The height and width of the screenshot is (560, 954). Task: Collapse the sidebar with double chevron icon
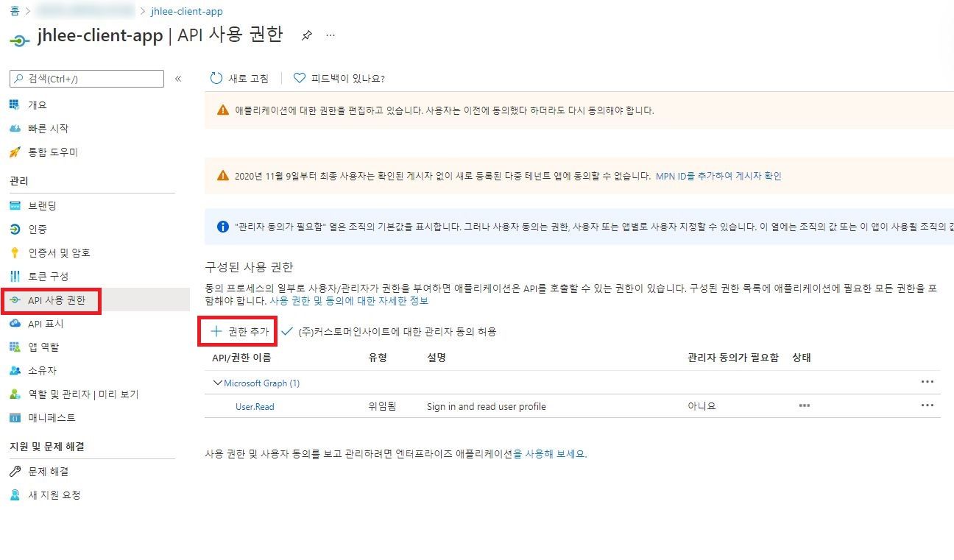(x=178, y=79)
